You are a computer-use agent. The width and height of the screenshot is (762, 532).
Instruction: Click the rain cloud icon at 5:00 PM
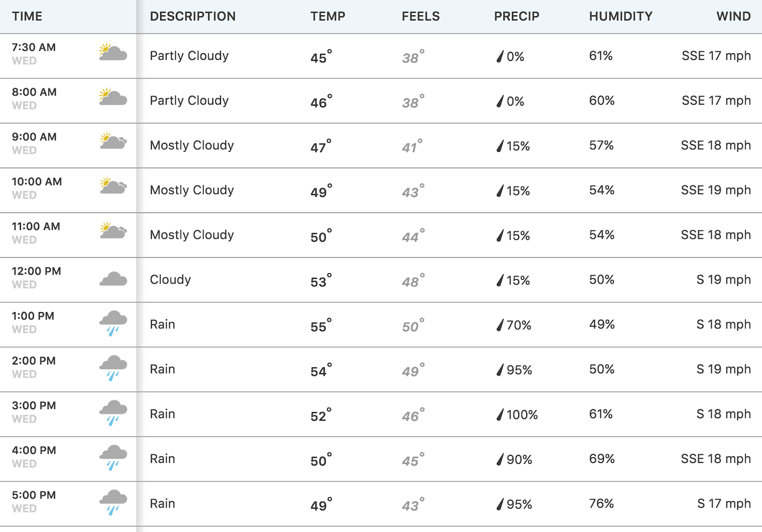tap(113, 502)
